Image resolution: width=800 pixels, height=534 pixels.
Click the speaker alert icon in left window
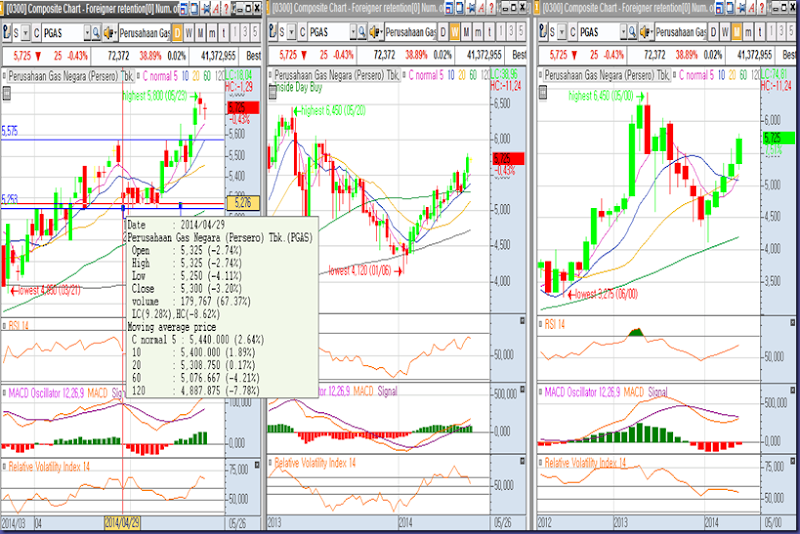pos(109,33)
